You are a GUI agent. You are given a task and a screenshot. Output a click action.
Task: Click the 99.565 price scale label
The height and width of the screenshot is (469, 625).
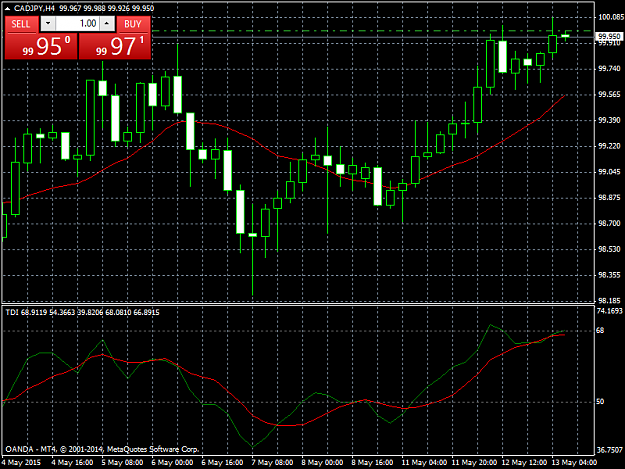(609, 94)
